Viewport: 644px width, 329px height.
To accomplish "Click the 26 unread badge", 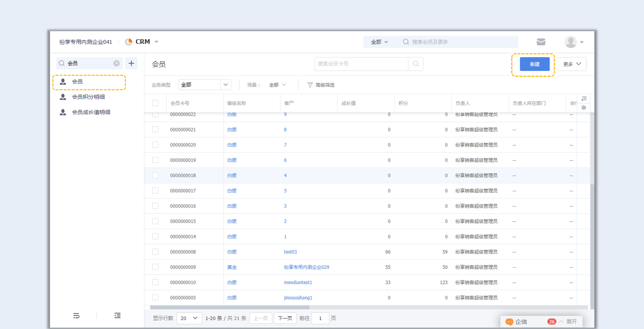I will click(x=551, y=322).
